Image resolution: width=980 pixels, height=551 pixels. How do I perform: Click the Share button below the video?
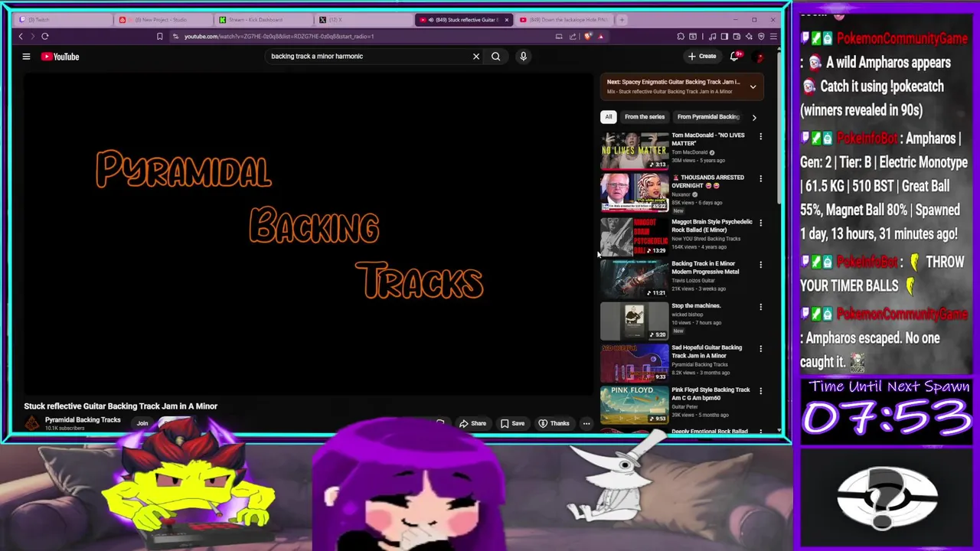click(473, 423)
